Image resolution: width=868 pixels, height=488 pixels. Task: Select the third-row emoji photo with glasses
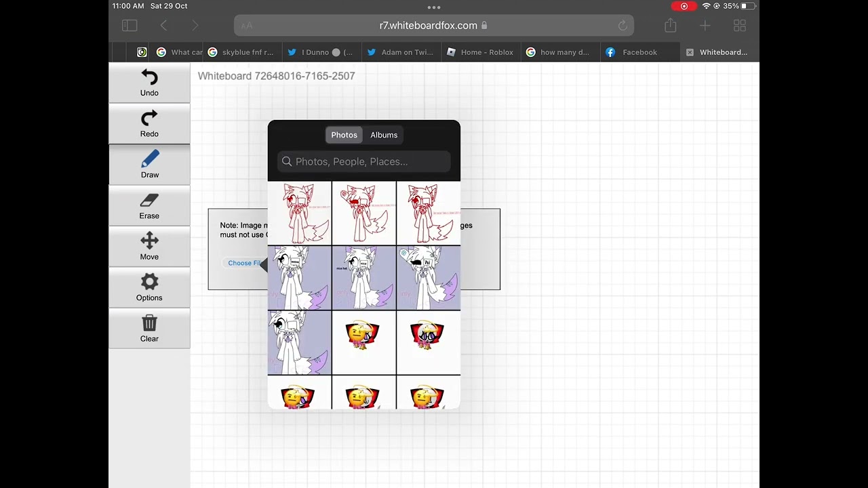[429, 343]
